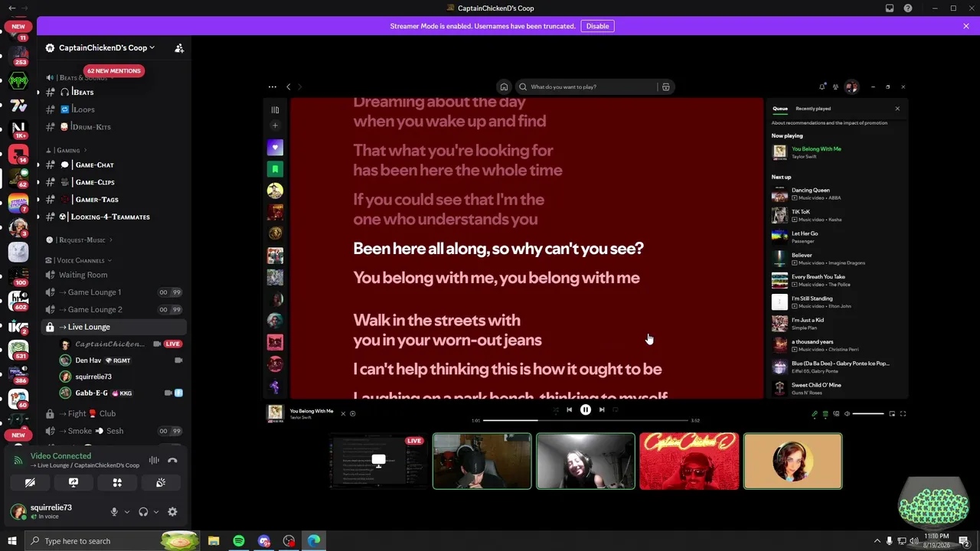Screen dimensions: 980x551
Task: Open the Beats text channel
Action: pyautogui.click(x=114, y=92)
